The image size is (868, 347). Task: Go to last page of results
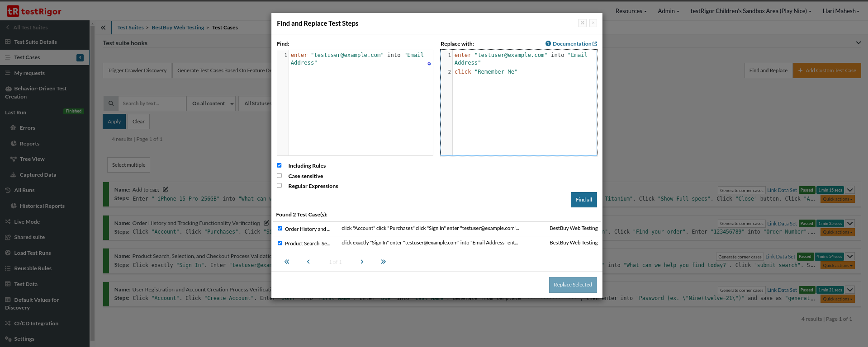[x=383, y=262]
